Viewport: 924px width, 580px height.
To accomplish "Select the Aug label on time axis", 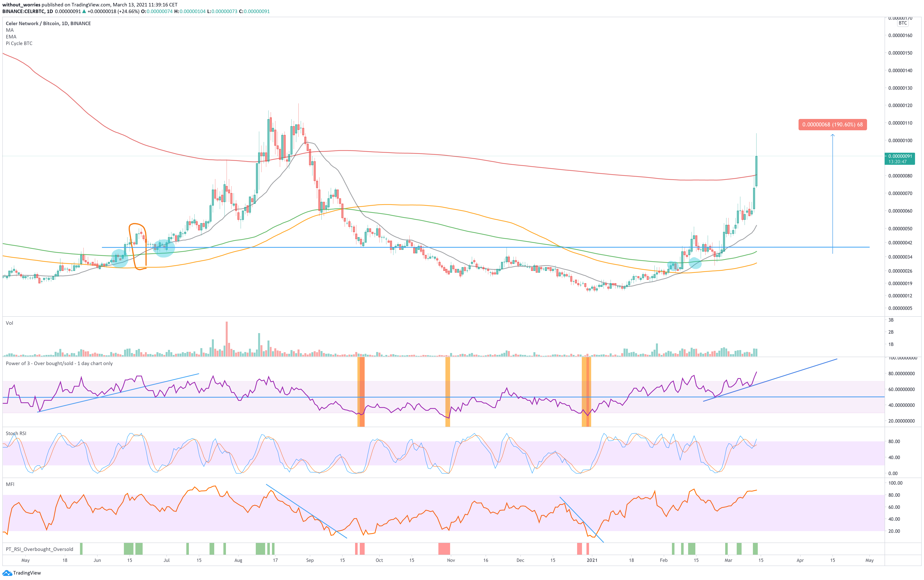I will (238, 560).
